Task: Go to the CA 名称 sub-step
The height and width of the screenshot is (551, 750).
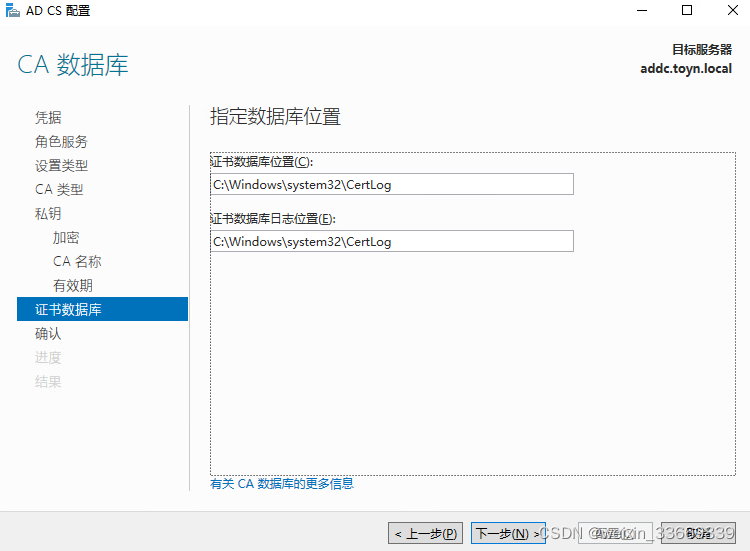Action: 77,261
